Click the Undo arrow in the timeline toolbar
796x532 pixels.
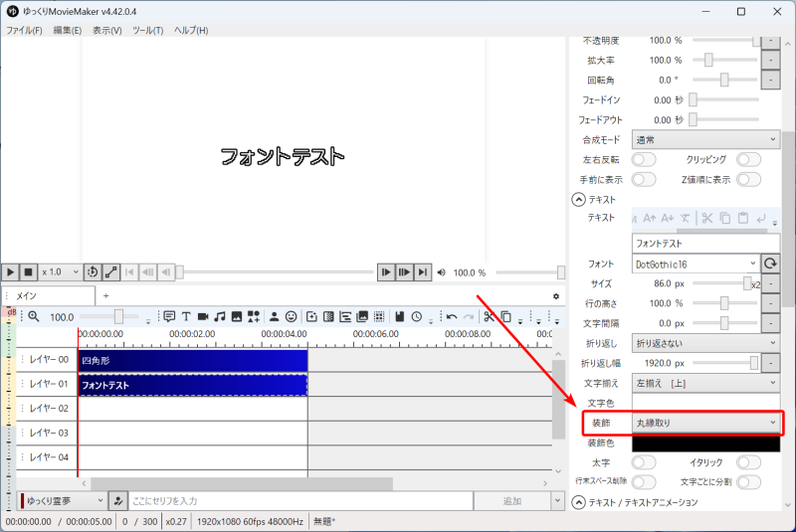(452, 316)
